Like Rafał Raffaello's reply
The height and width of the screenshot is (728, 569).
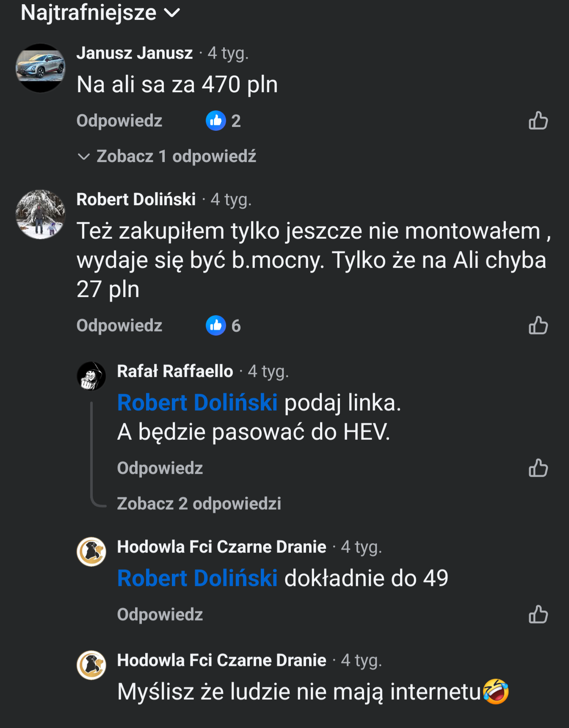coord(538,469)
